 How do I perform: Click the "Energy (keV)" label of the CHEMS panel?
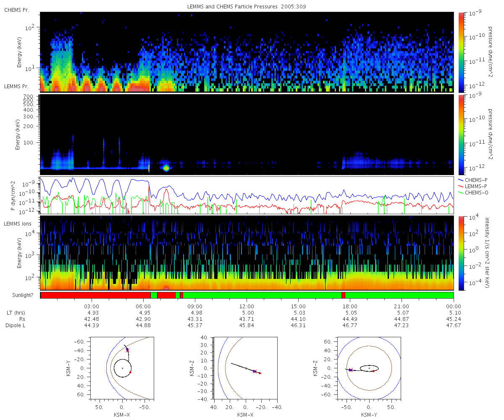[19, 52]
